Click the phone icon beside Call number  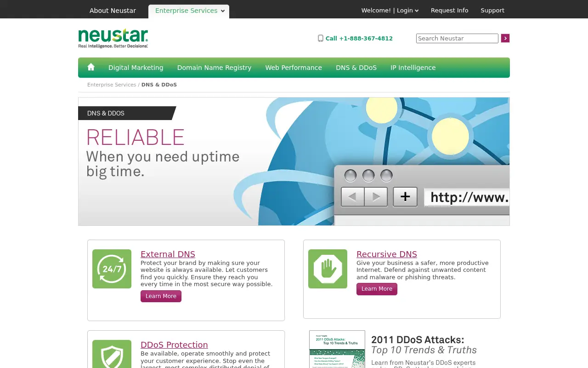(x=321, y=39)
